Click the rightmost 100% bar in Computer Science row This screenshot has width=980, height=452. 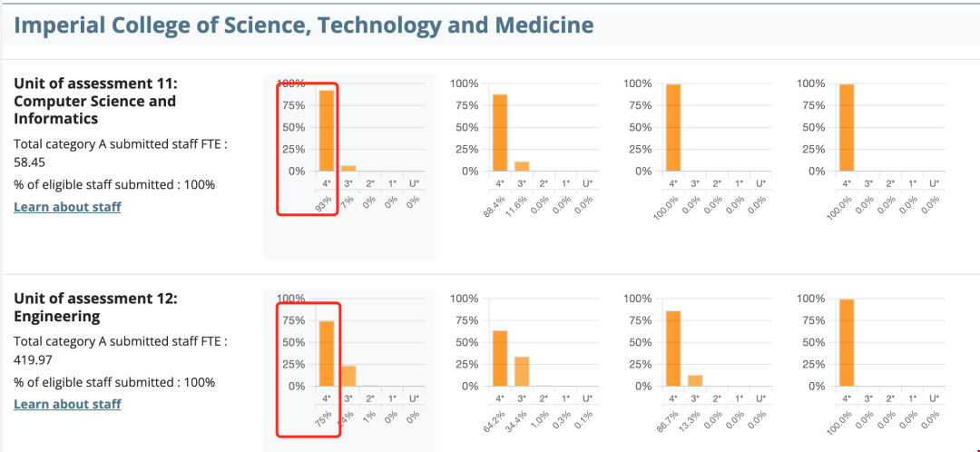tap(847, 127)
